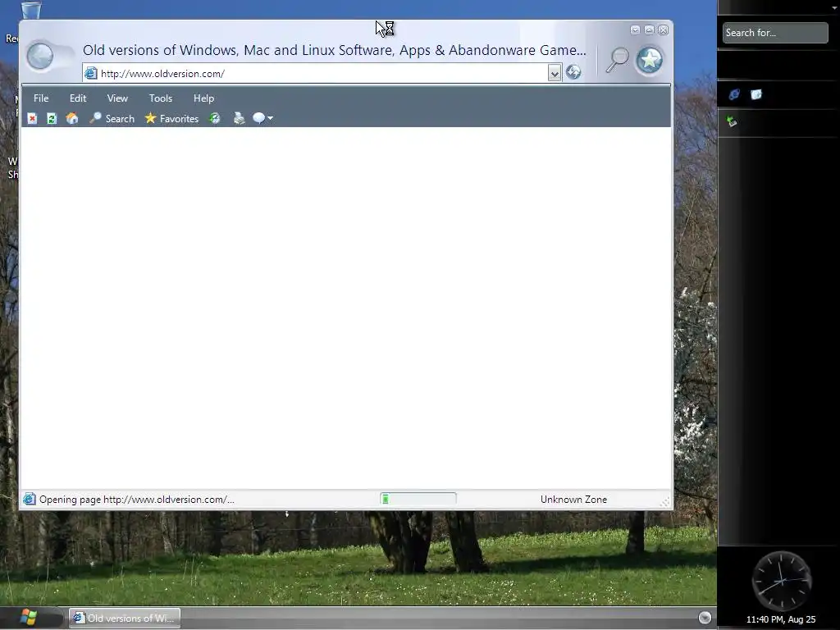Viewport: 840px width, 630px height.
Task: Click the sidebar 'Search for...' field
Action: point(774,33)
